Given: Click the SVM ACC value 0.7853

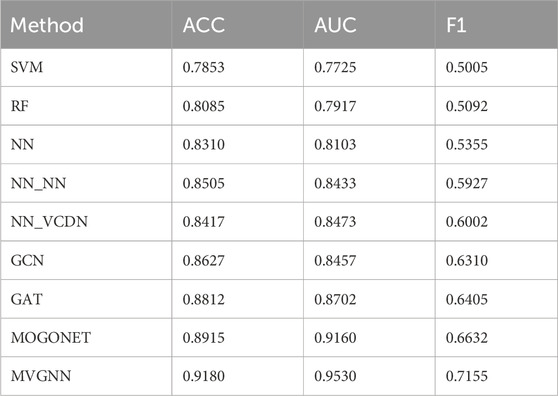Looking at the screenshot, I should pos(204,67).
